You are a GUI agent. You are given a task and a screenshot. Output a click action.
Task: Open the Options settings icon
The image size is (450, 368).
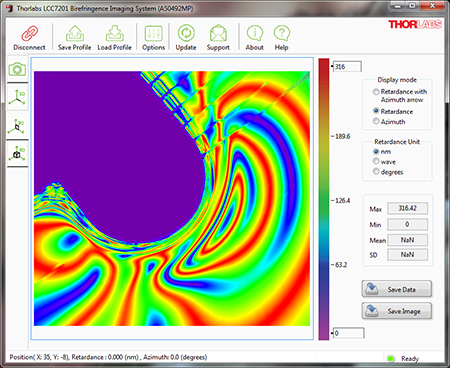(154, 33)
